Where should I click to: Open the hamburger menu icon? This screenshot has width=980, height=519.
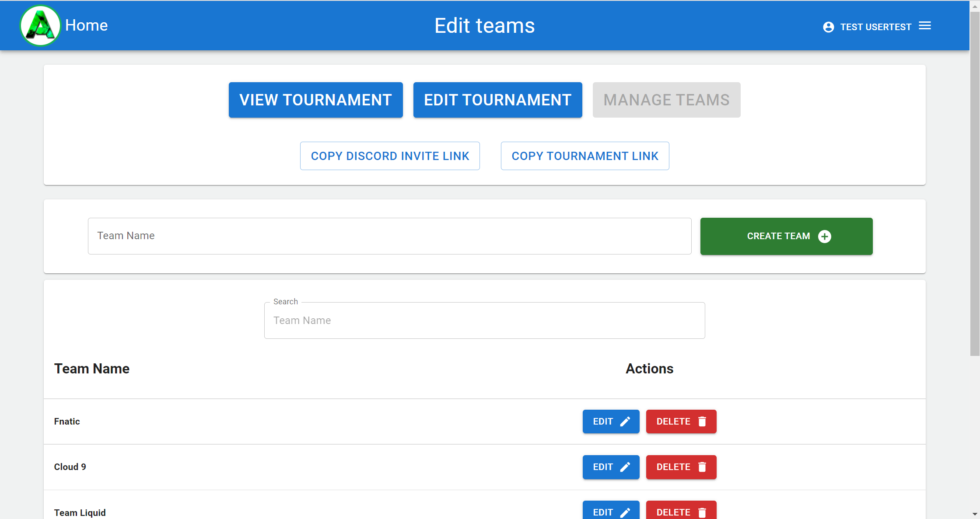coord(925,26)
